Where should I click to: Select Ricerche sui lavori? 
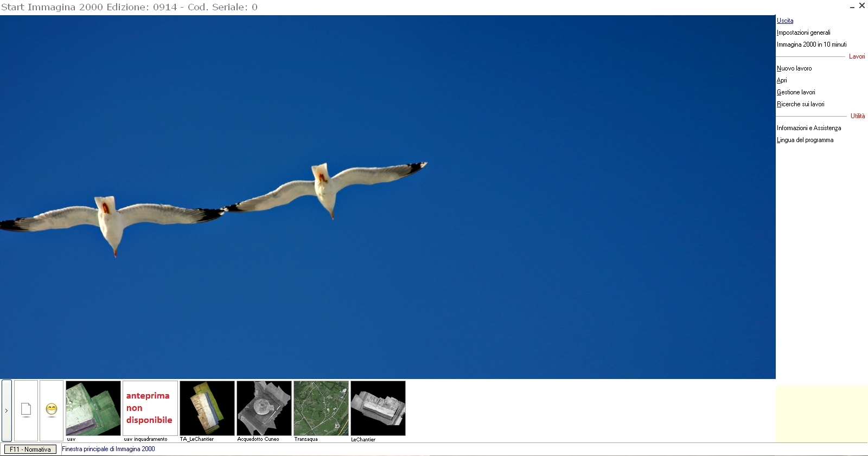801,104
